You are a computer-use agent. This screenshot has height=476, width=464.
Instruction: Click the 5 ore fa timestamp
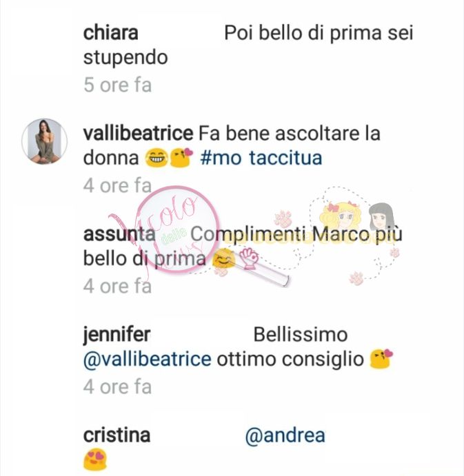(x=117, y=85)
